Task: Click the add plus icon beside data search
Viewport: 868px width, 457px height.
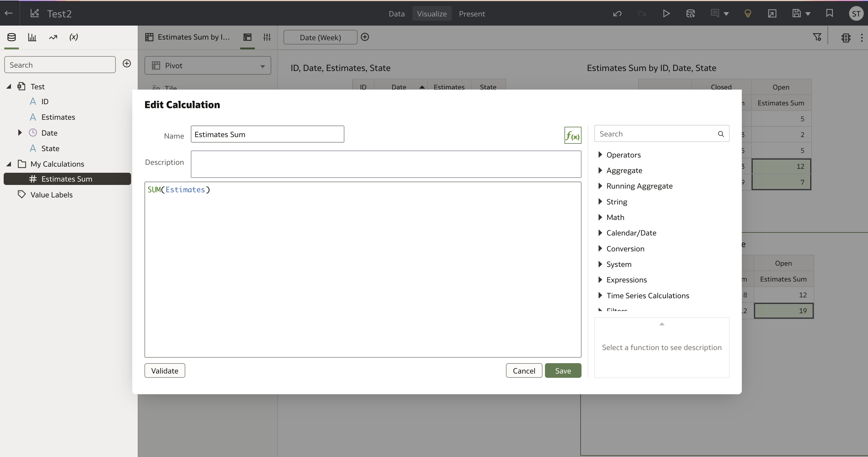Action: (127, 63)
